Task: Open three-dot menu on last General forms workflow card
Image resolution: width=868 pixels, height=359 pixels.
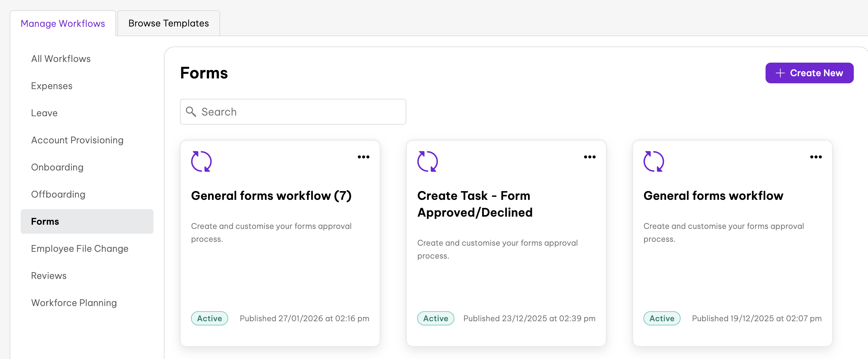Action: pos(815,157)
